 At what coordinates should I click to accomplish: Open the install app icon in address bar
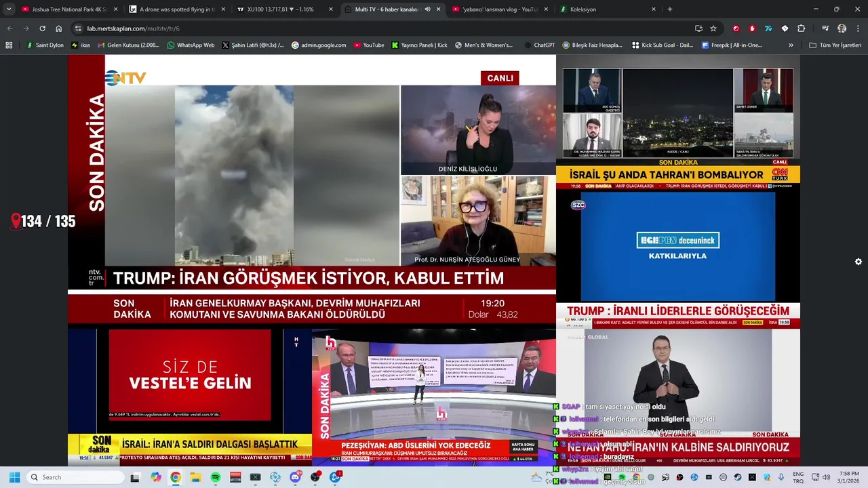click(x=698, y=28)
